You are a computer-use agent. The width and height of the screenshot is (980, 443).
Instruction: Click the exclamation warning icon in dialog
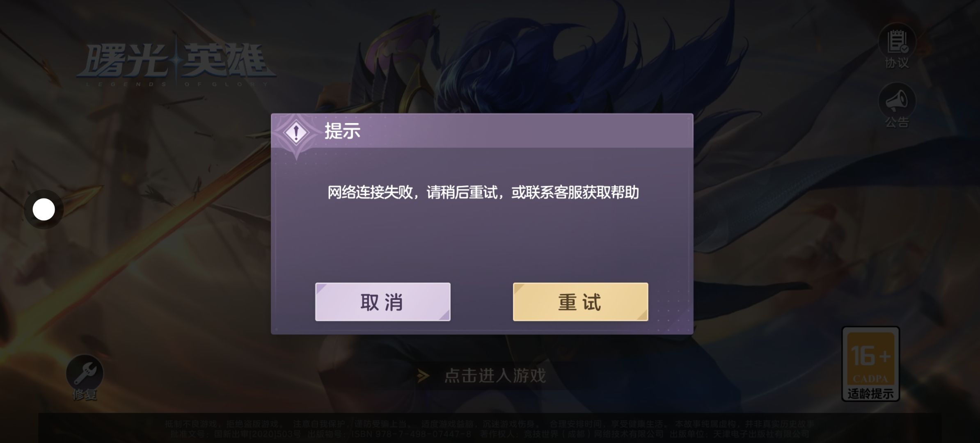coord(296,133)
